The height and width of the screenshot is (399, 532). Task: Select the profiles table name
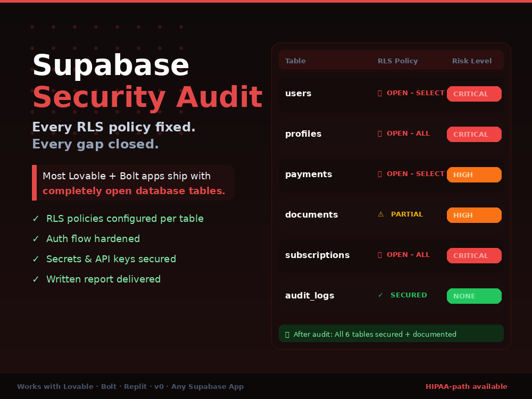[303, 134]
